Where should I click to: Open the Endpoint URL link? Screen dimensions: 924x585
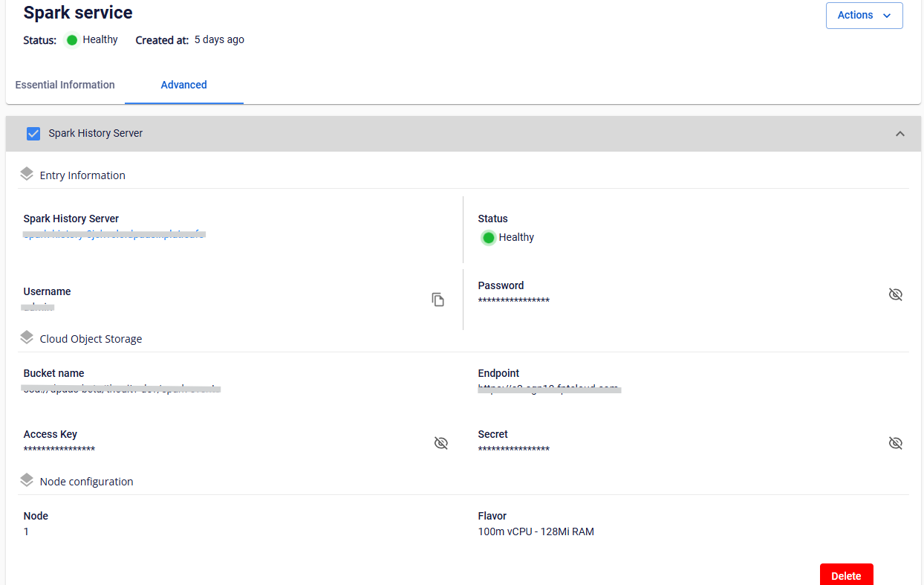click(549, 389)
